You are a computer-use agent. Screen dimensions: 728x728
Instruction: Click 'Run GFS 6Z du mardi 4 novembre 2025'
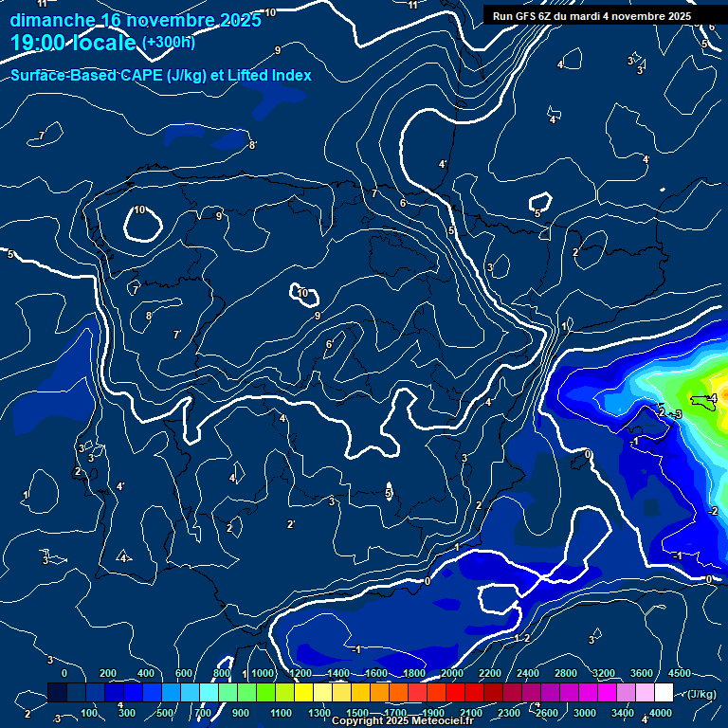coord(591,16)
